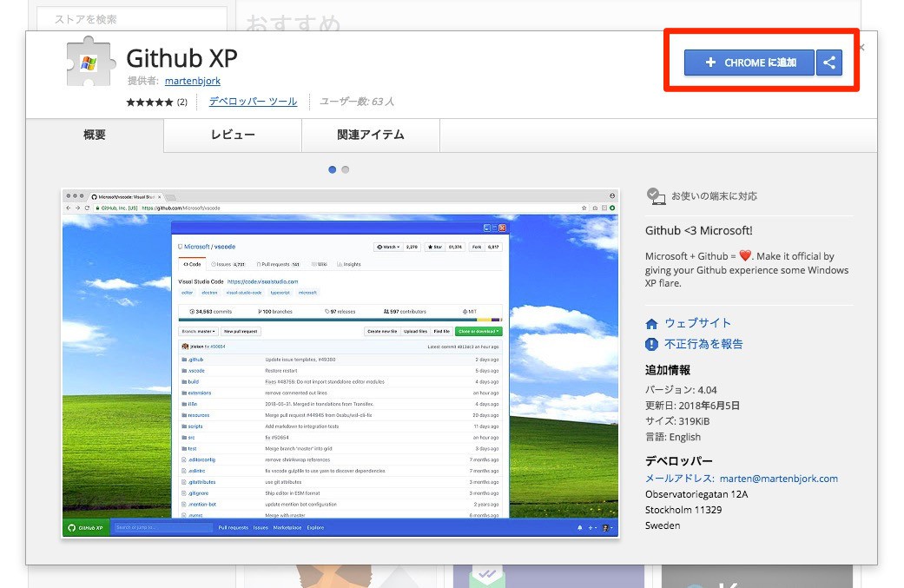Screen dimensions: 904x588
Task: Switch to the 概要 tab
Action: tap(95, 135)
